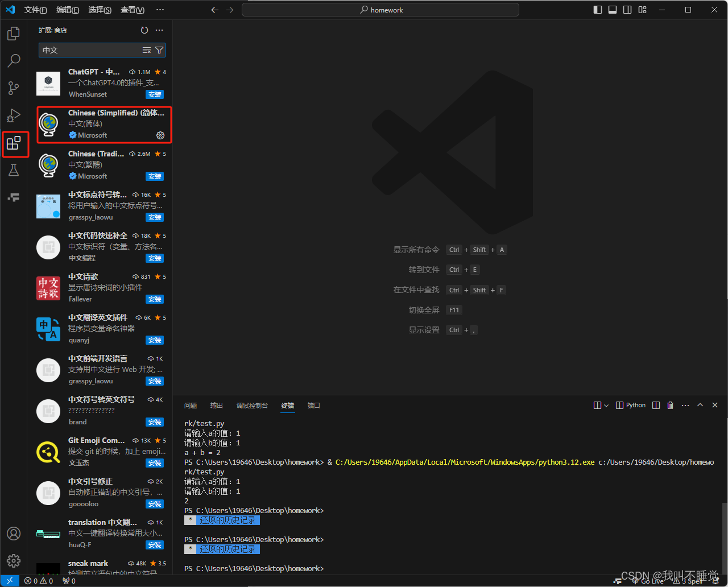Clear extension search results icon
The width and height of the screenshot is (728, 587).
[147, 50]
